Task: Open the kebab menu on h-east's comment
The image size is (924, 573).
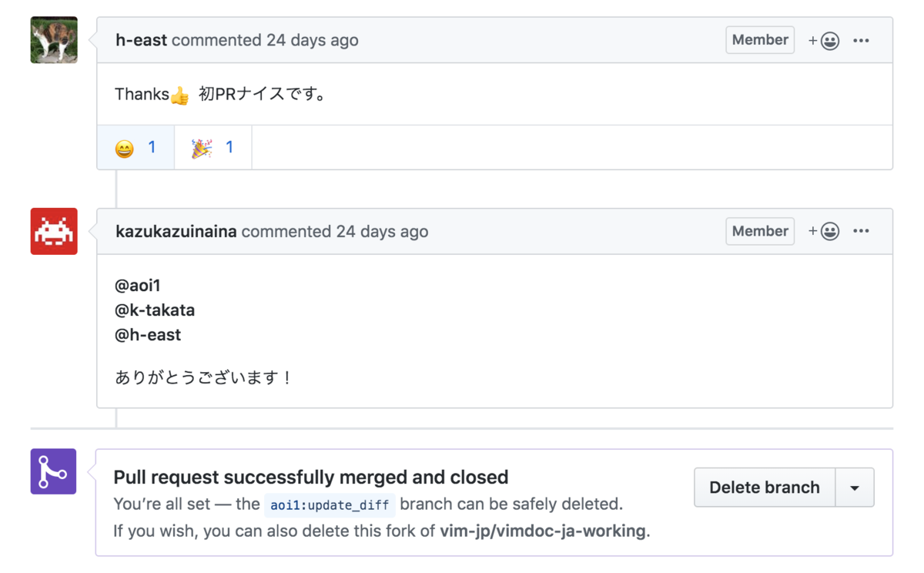Action: (x=861, y=40)
